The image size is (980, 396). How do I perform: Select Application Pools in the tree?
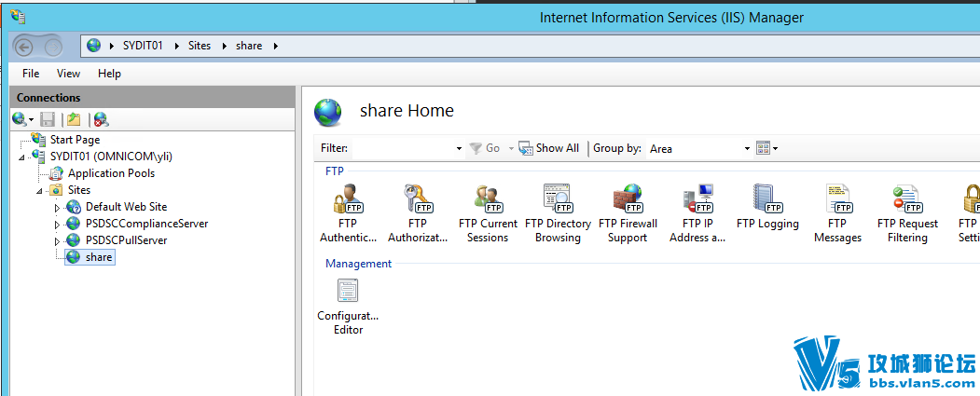111,173
